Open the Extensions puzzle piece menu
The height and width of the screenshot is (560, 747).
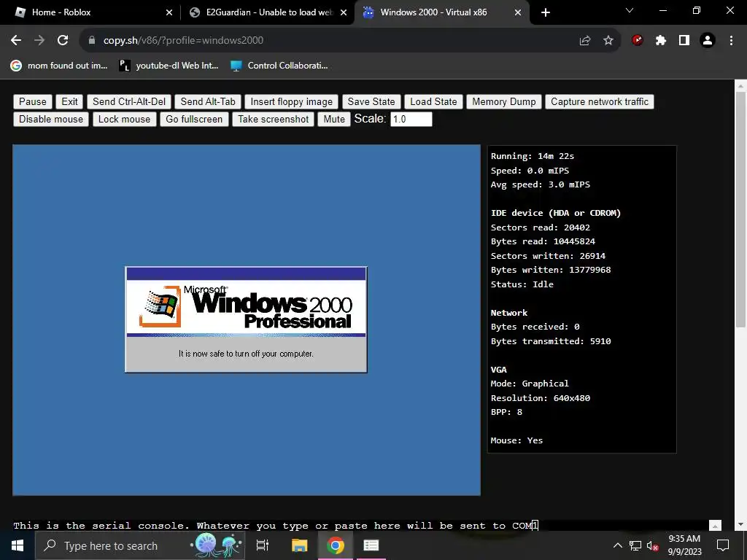661,41
